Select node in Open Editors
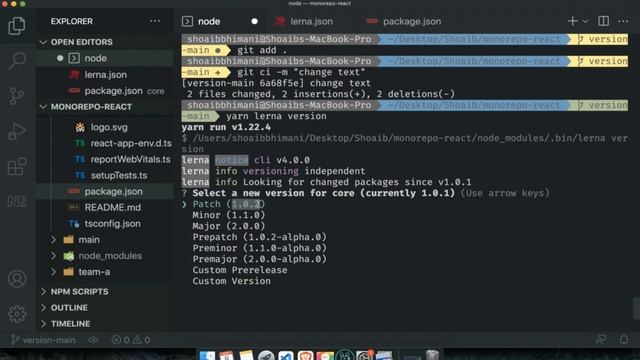The image size is (640, 360). pos(105,58)
